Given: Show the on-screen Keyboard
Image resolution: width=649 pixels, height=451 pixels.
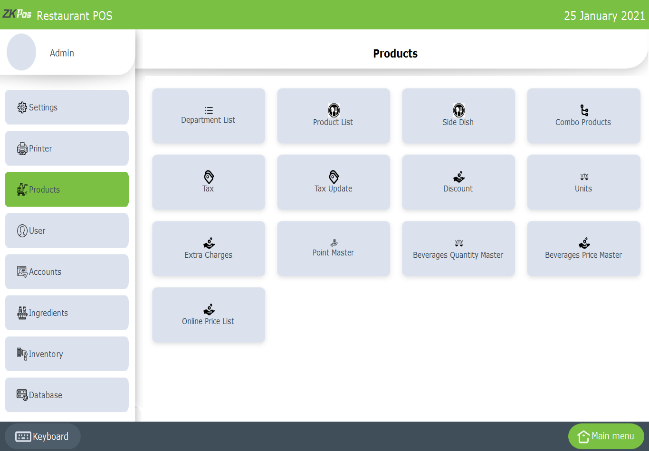Looking at the screenshot, I should pyautogui.click(x=43, y=437).
